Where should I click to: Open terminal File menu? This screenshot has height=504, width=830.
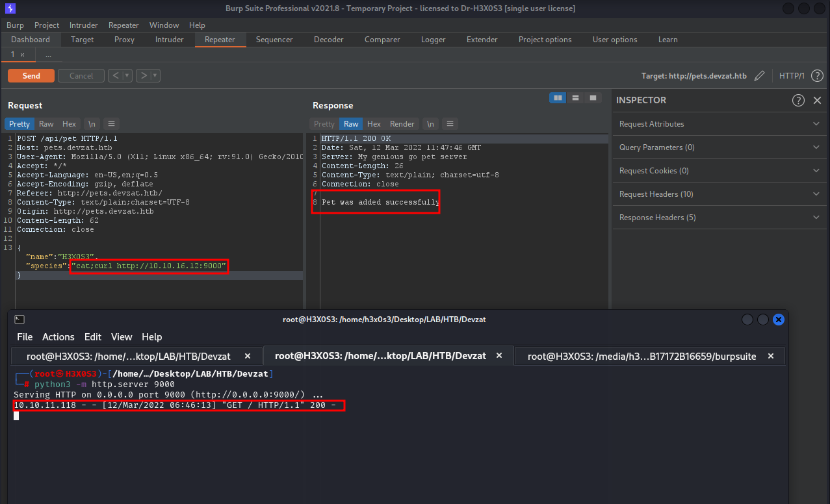tap(25, 337)
